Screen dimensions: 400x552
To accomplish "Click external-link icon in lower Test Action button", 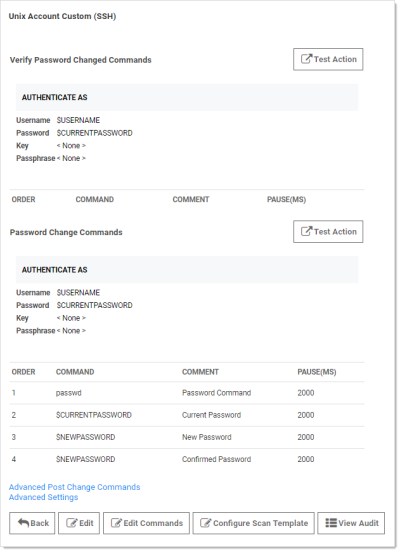I will (x=306, y=231).
